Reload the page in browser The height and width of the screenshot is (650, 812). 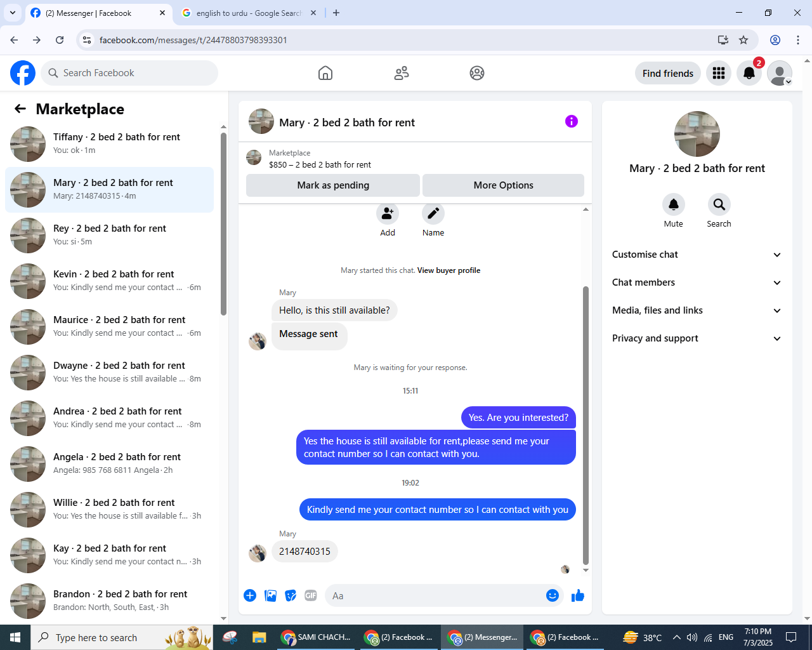click(60, 40)
